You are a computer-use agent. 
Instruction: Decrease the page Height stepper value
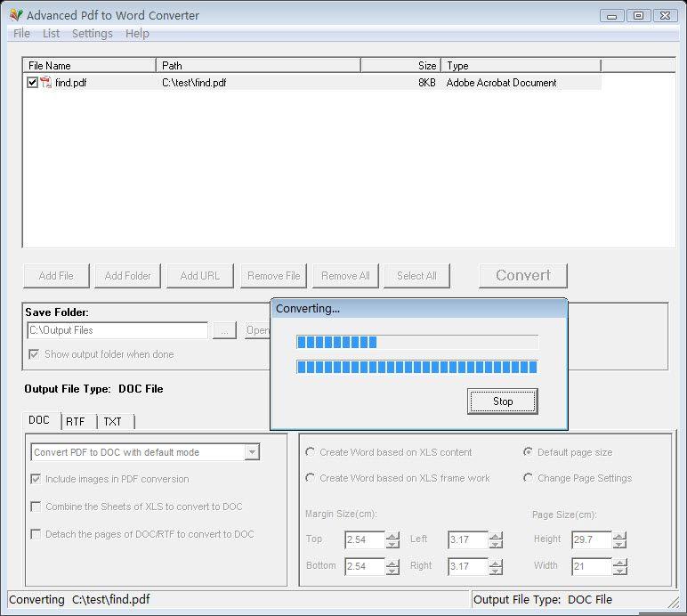pos(619,545)
